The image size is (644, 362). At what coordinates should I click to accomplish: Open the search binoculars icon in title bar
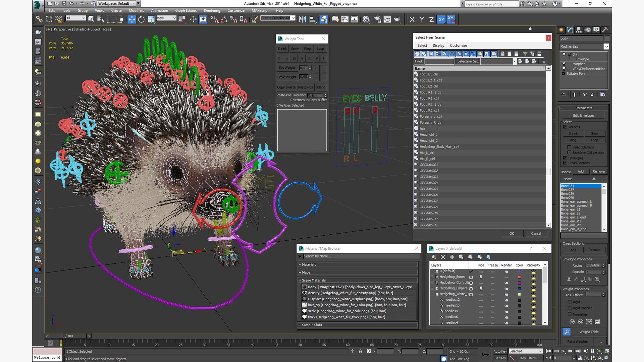pos(523,4)
